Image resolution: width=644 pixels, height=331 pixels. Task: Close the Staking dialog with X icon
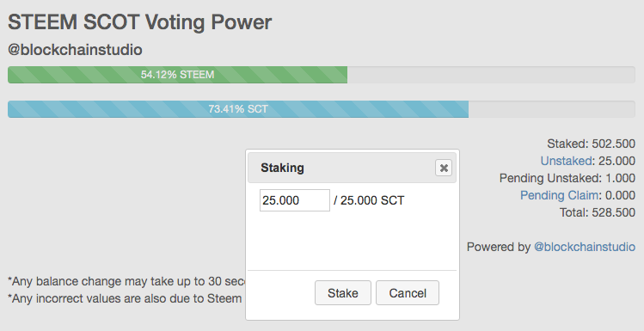pyautogui.click(x=444, y=168)
